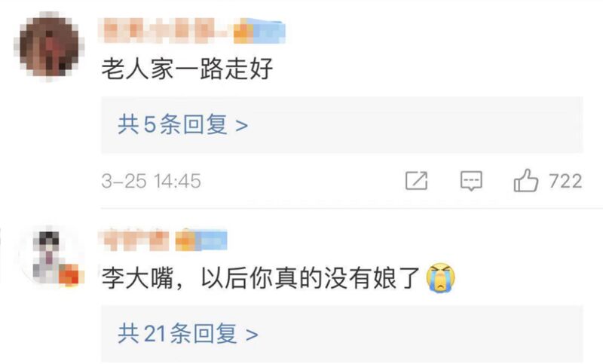The height and width of the screenshot is (364, 603).
Task: Select comment text 李大嘴,以后你真的没有娘了
Action: point(260,278)
